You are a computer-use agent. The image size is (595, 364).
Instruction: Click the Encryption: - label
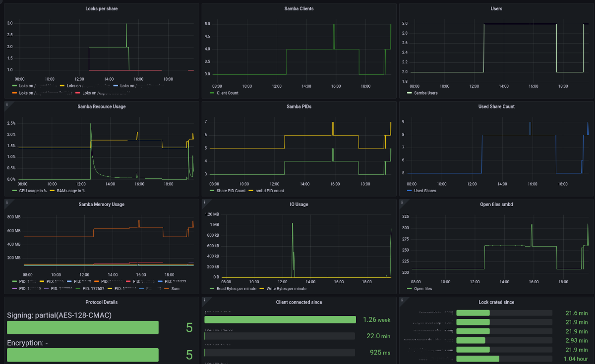click(27, 343)
